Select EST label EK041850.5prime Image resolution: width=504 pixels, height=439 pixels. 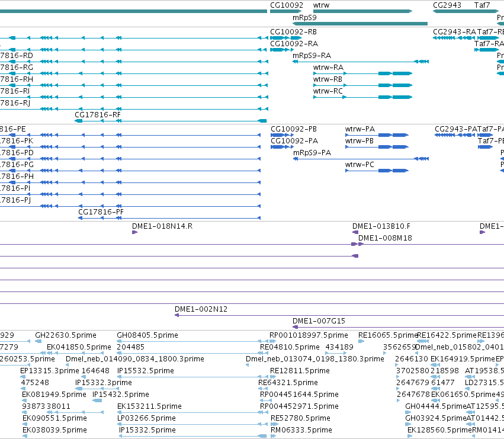point(79,347)
